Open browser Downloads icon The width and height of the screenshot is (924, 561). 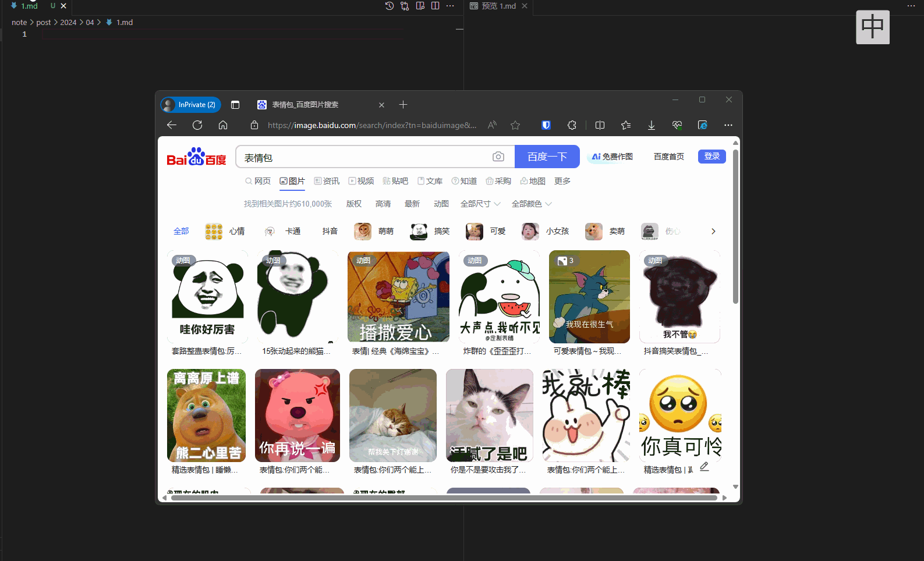tap(652, 125)
